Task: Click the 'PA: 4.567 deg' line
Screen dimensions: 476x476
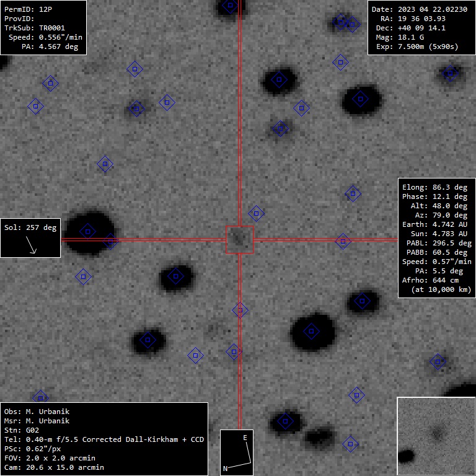Action: pos(50,46)
